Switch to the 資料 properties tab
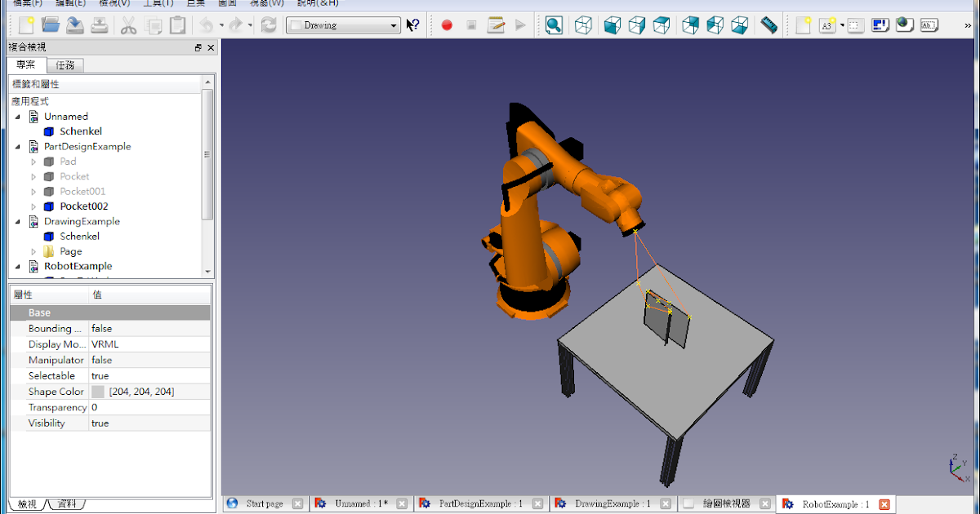 click(67, 504)
